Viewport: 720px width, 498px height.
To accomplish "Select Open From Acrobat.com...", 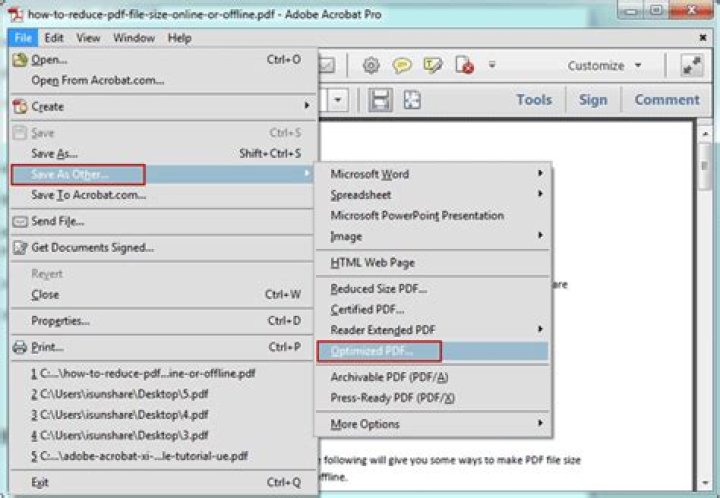I will [x=162, y=80].
